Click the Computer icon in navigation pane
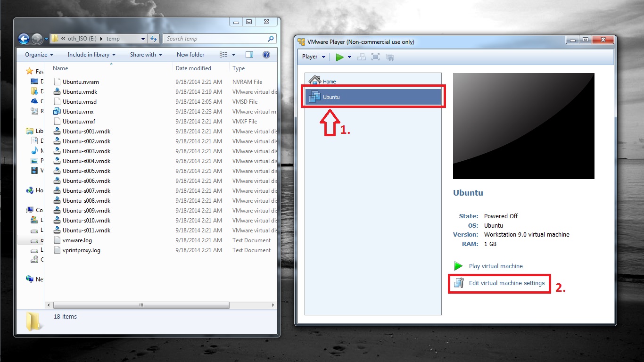The image size is (644, 362). coord(30,210)
